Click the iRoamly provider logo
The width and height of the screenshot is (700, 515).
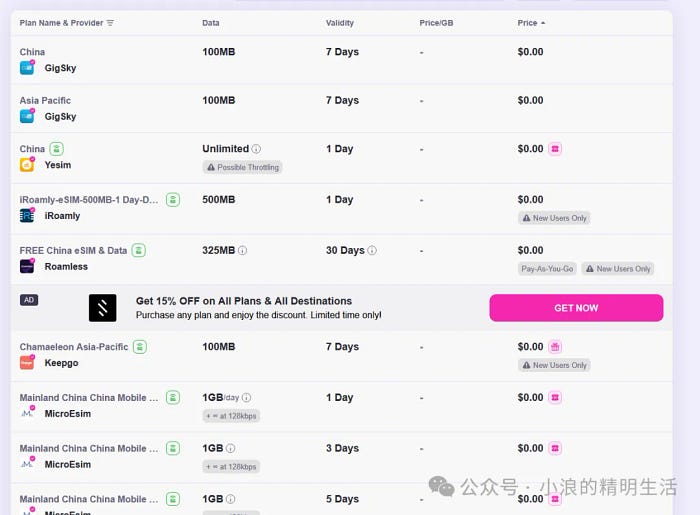click(x=27, y=216)
